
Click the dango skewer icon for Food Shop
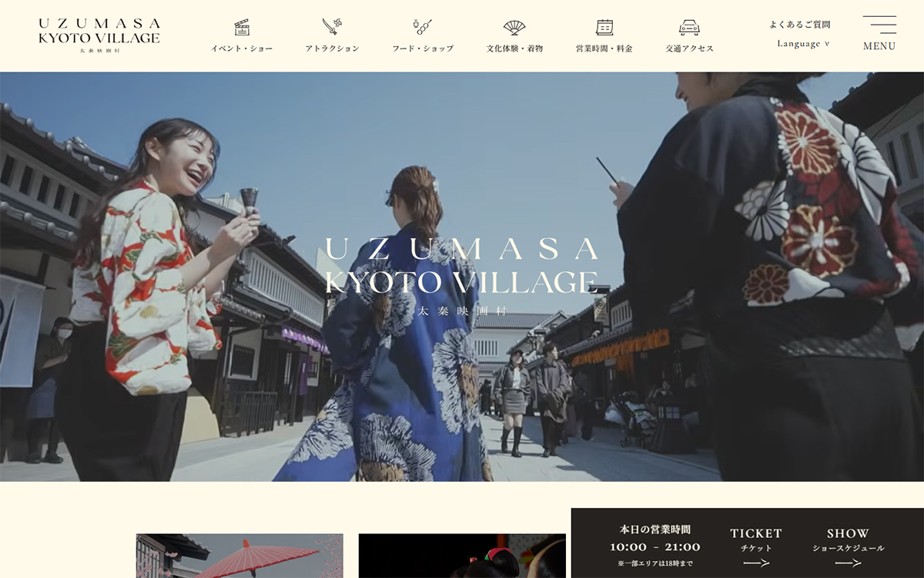coord(423,27)
